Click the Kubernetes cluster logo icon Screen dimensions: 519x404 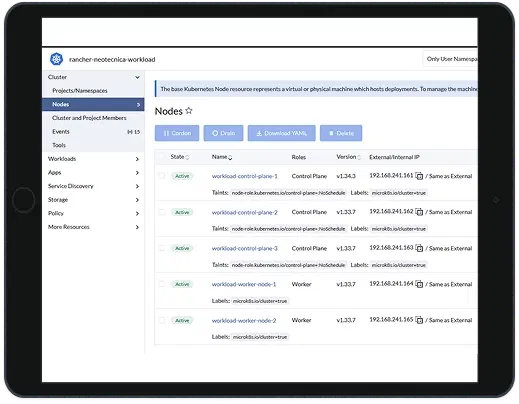click(x=56, y=59)
